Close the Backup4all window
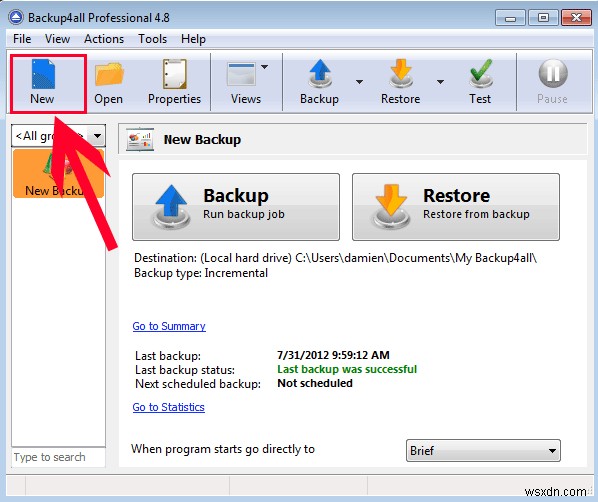 tap(576, 18)
